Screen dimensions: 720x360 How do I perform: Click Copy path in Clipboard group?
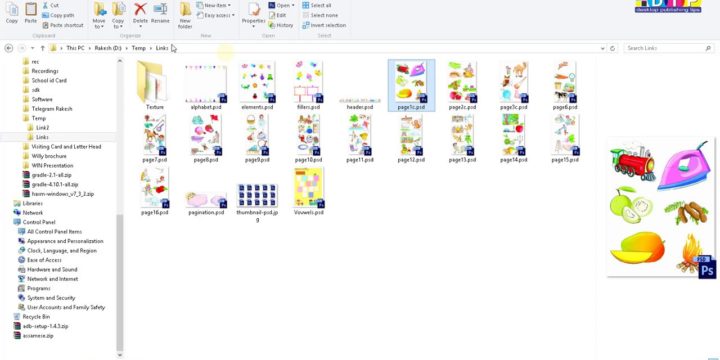pos(58,15)
